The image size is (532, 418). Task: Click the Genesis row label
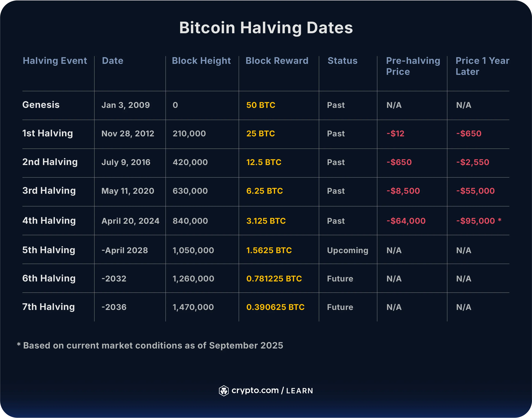tap(41, 105)
